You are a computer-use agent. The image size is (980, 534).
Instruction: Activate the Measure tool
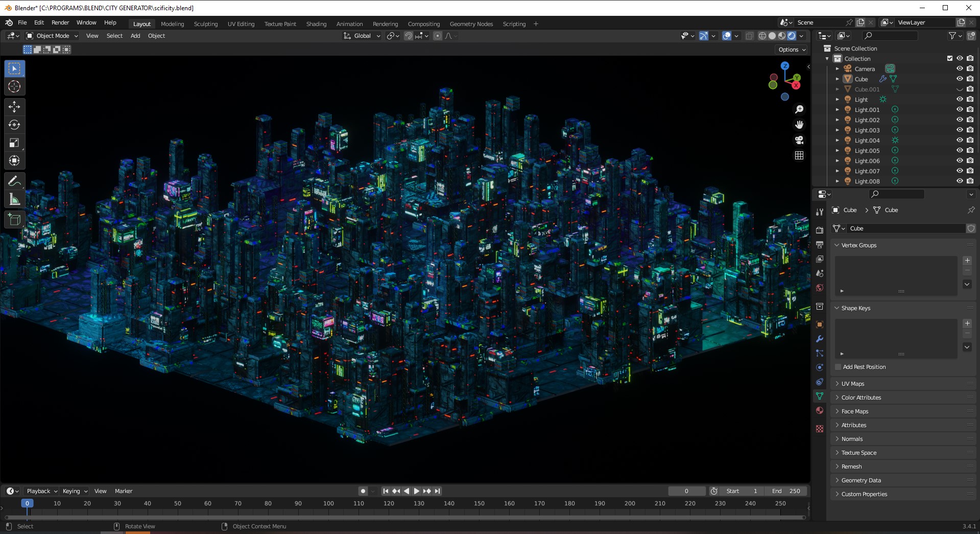(14, 199)
